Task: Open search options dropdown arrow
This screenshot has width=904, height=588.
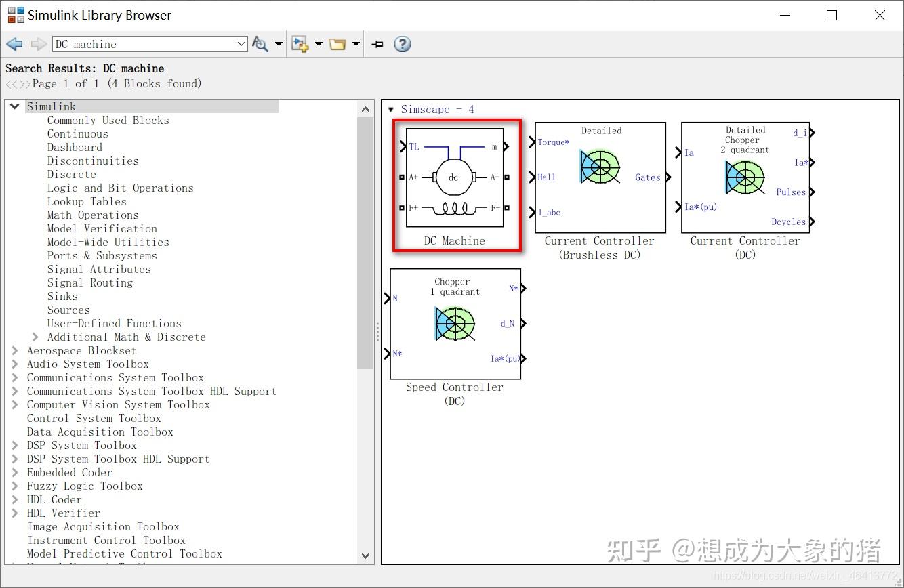Action: click(x=279, y=45)
